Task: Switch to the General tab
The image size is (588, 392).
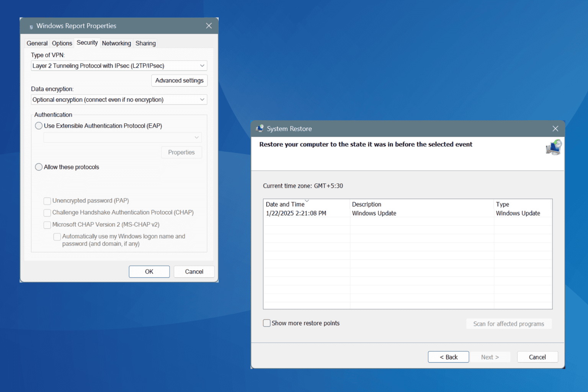Action: pyautogui.click(x=37, y=43)
